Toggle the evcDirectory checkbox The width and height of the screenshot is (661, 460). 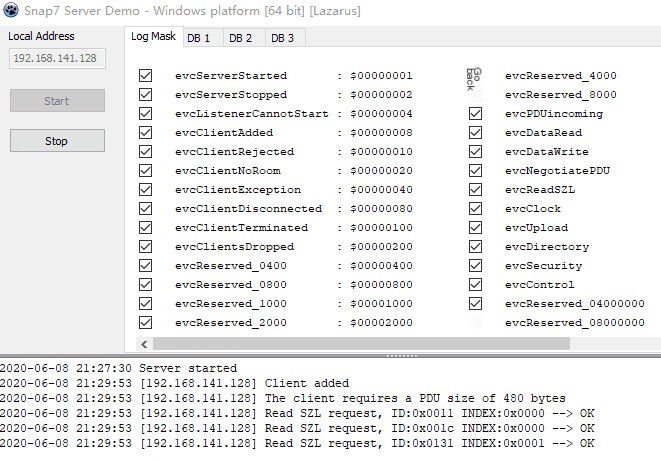(476, 246)
